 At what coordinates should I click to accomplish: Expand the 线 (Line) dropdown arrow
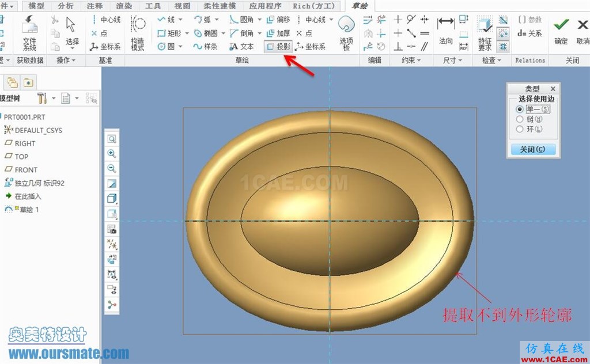point(180,20)
